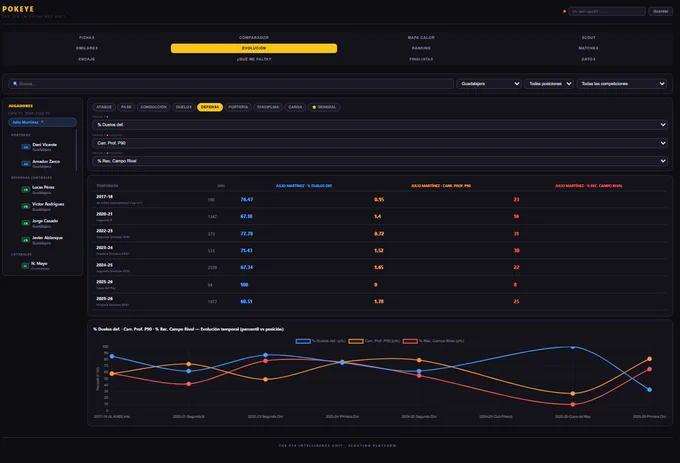Open the Todas las competiciones dropdown
680x463 pixels.
[622, 84]
